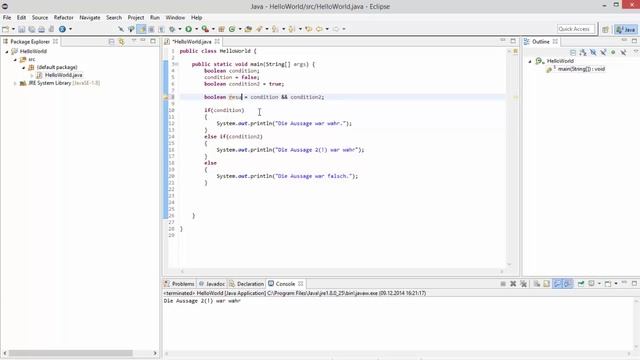Open the Help menu
Viewport: 640px width, 360px height.
[196, 18]
